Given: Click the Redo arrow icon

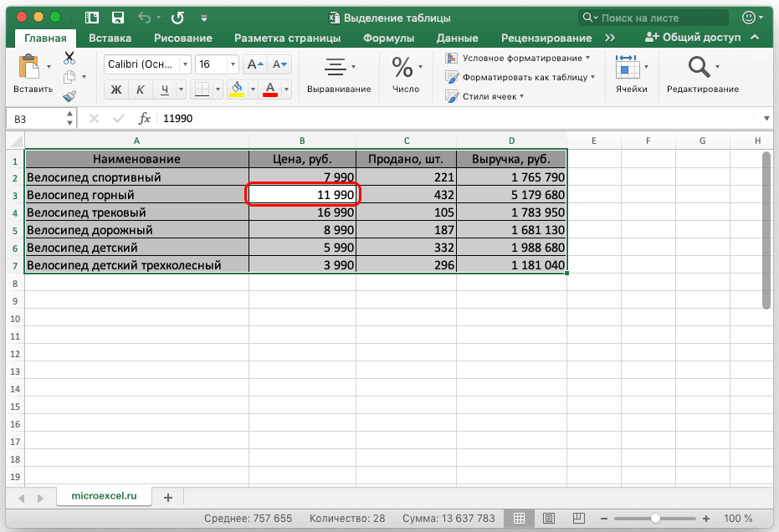Looking at the screenshot, I should point(177,18).
